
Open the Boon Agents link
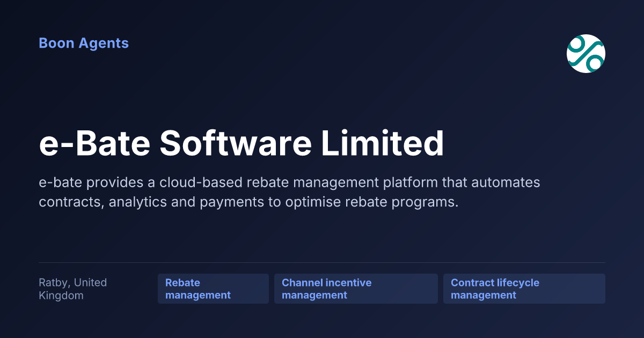pos(84,43)
